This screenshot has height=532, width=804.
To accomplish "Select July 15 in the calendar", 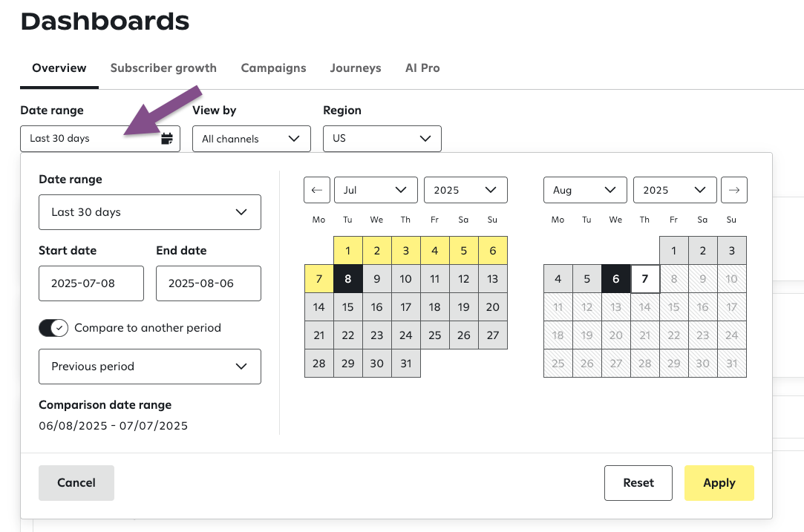I will coord(348,307).
